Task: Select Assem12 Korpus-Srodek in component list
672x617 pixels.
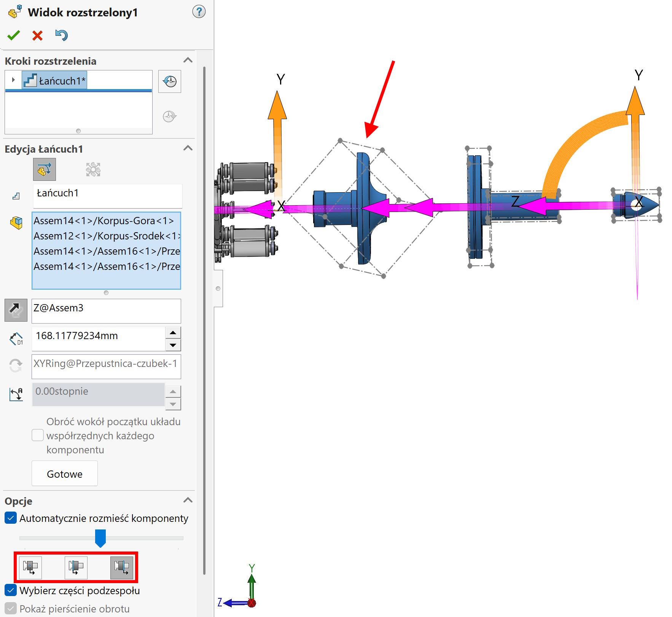Action: (x=106, y=236)
